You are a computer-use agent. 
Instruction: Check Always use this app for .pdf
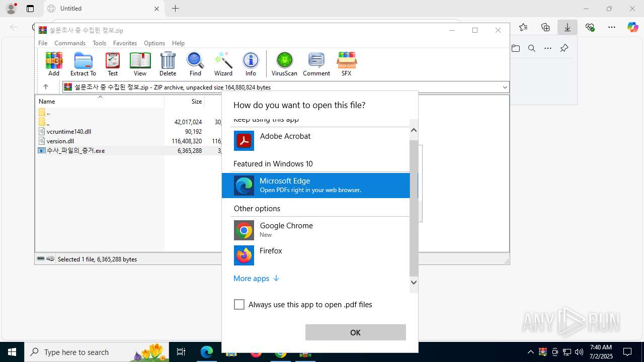point(239,305)
